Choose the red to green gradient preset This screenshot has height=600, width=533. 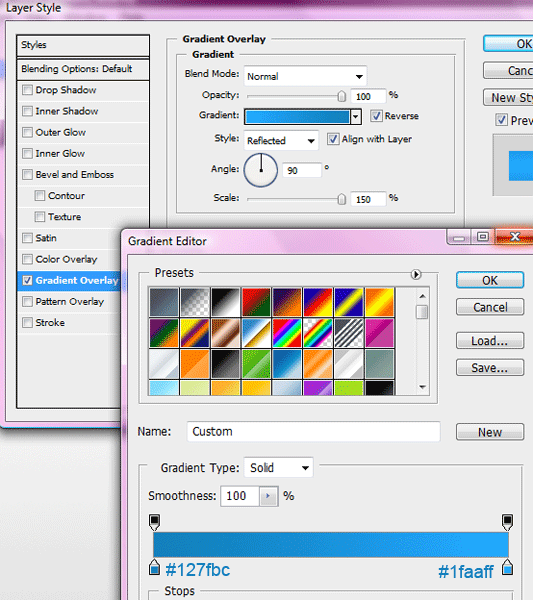[x=256, y=302]
